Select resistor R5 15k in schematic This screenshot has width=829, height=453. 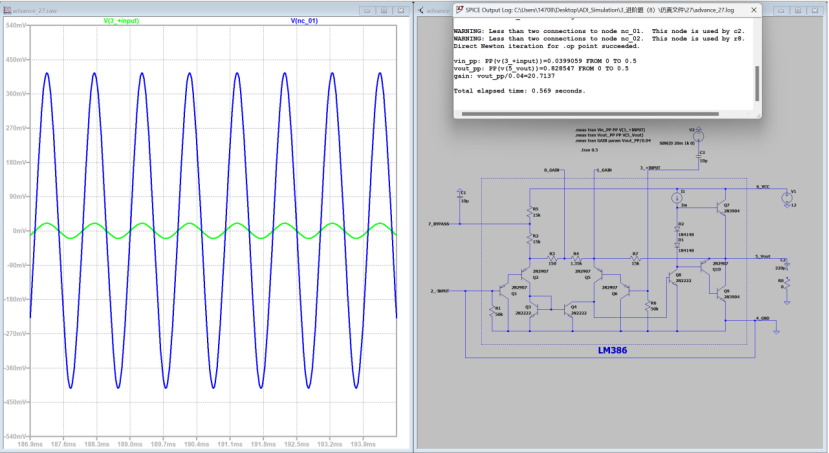point(530,212)
